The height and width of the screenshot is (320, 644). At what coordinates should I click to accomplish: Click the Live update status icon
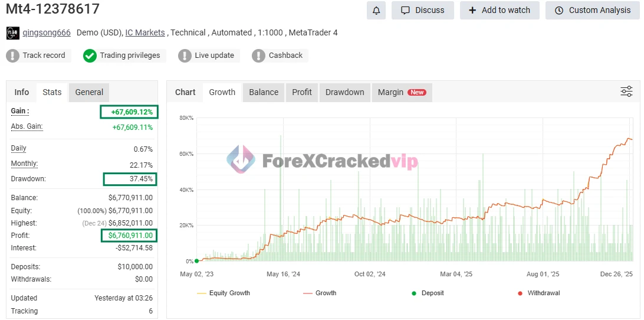(185, 55)
